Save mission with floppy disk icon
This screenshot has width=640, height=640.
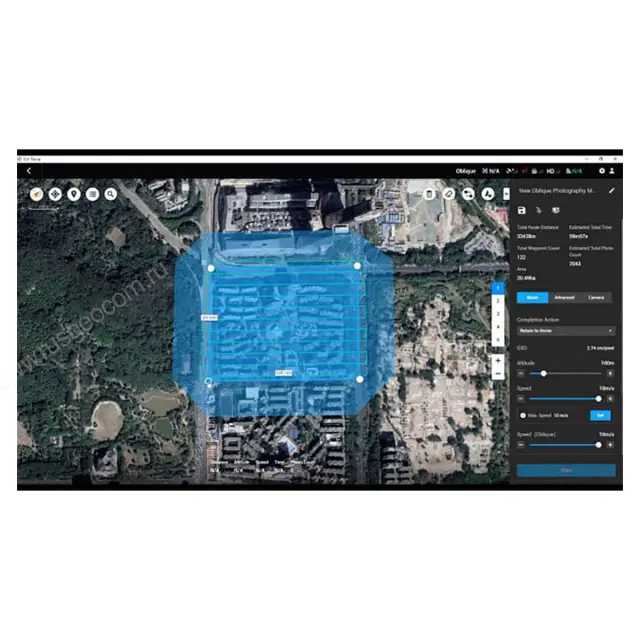point(522,211)
